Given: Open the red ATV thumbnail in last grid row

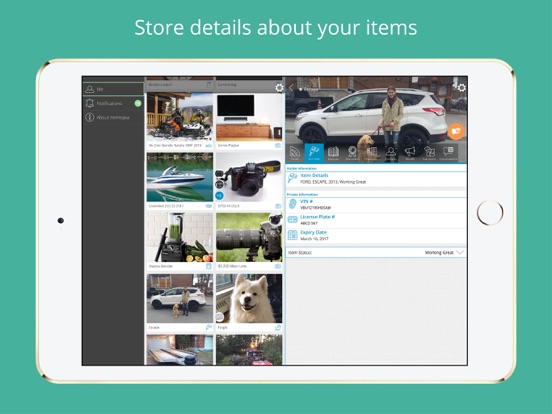Looking at the screenshot, I should tap(249, 350).
